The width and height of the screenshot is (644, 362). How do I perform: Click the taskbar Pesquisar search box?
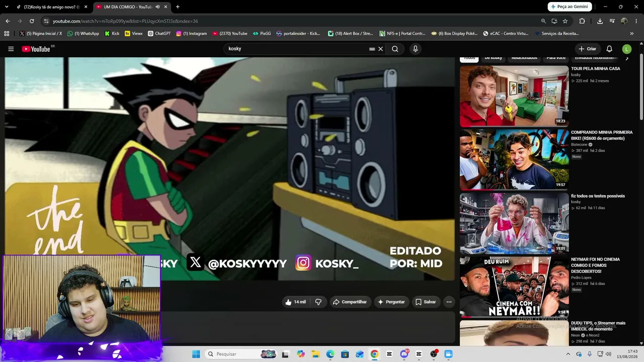[240, 354]
